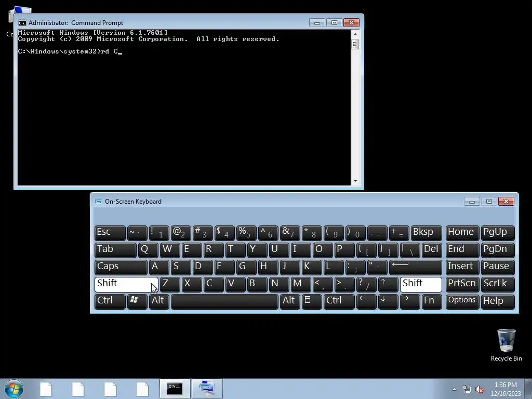The width and height of the screenshot is (532, 399).
Task: Toggle the left Ctrl key
Action: click(110, 301)
